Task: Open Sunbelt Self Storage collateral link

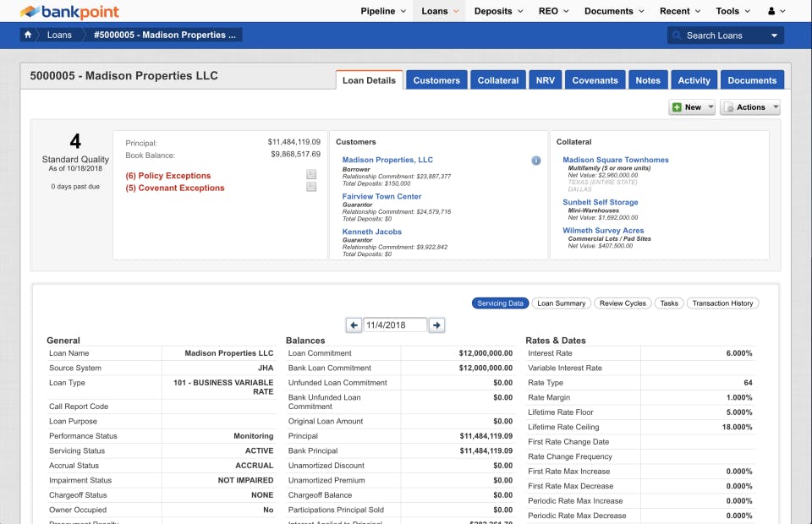Action: tap(601, 202)
